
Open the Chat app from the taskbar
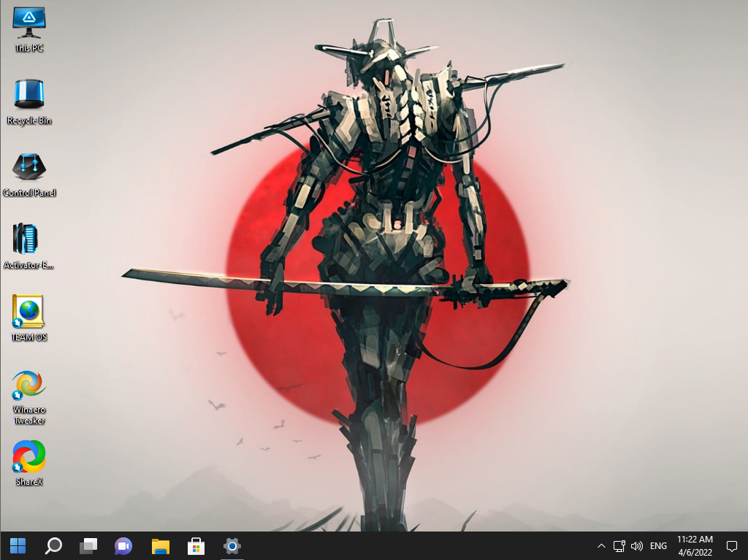coord(123,545)
